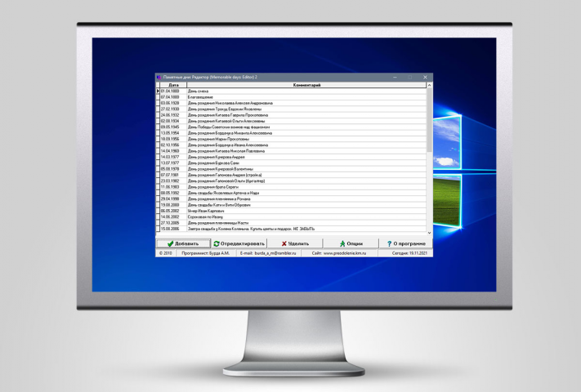
Task: Select the "День Победы" comment cell
Action: point(306,127)
